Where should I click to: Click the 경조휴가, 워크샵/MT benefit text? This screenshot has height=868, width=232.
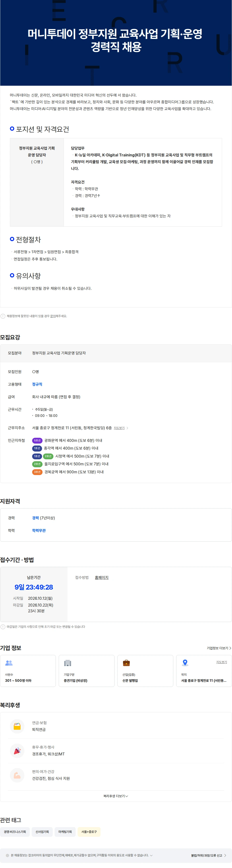48,754
